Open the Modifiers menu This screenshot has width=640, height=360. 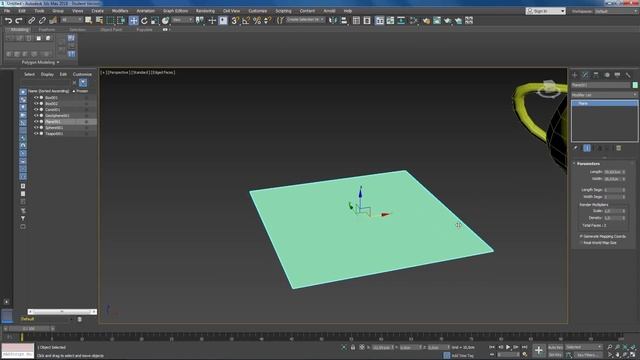click(x=120, y=11)
